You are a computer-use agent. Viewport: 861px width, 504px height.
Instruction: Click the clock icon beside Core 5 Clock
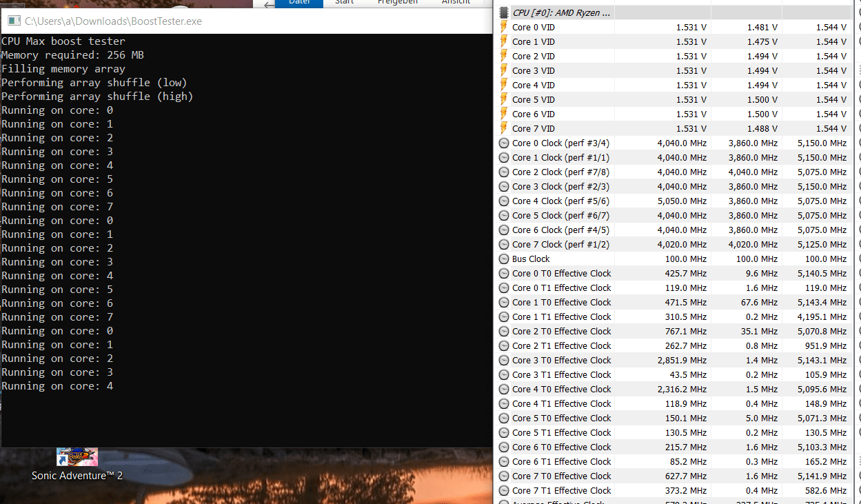pos(505,215)
